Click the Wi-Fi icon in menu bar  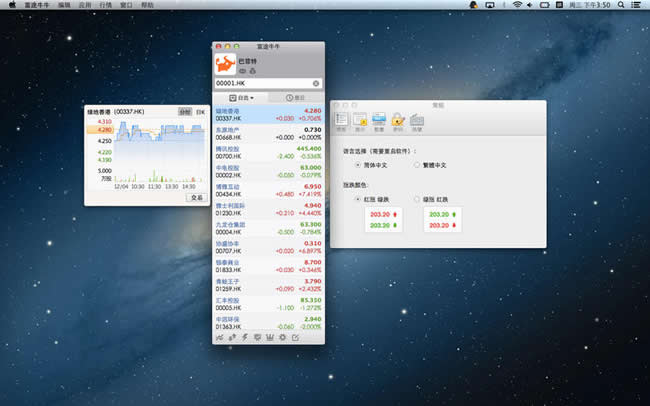(517, 5)
